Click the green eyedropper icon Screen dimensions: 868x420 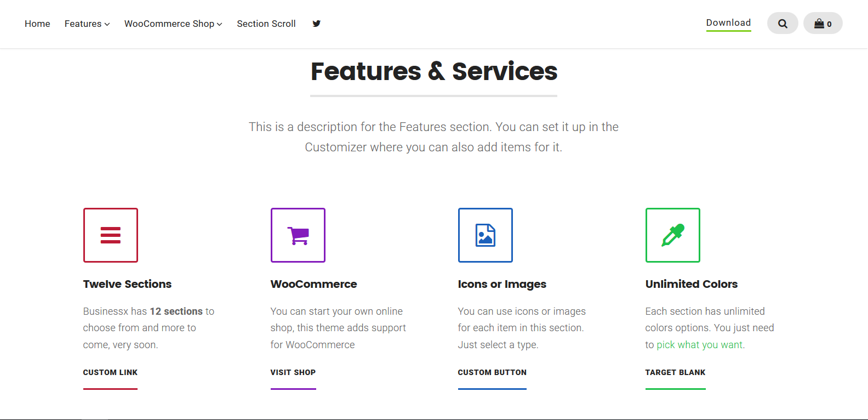[673, 235]
